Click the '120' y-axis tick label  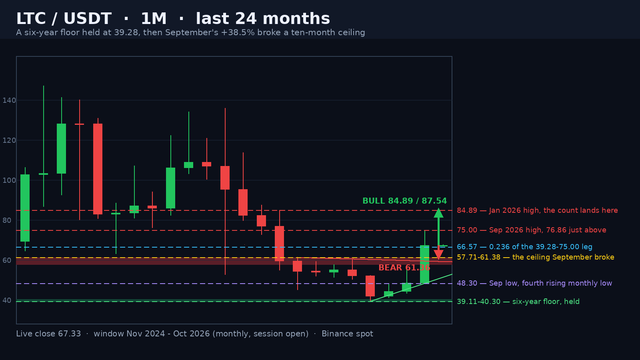tap(9, 140)
